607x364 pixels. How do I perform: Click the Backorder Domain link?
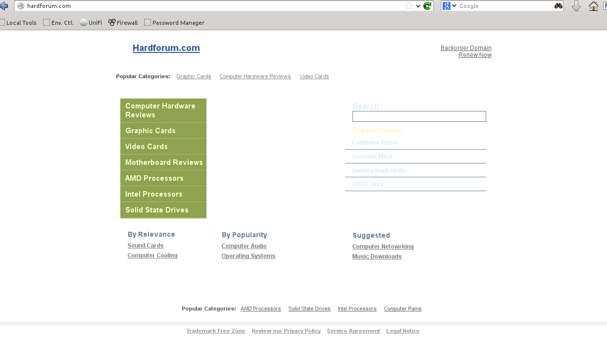click(466, 48)
